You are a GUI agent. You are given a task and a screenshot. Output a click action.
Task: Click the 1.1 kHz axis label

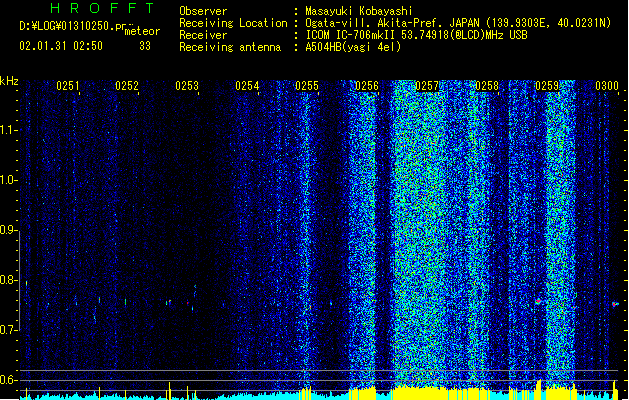[9, 130]
